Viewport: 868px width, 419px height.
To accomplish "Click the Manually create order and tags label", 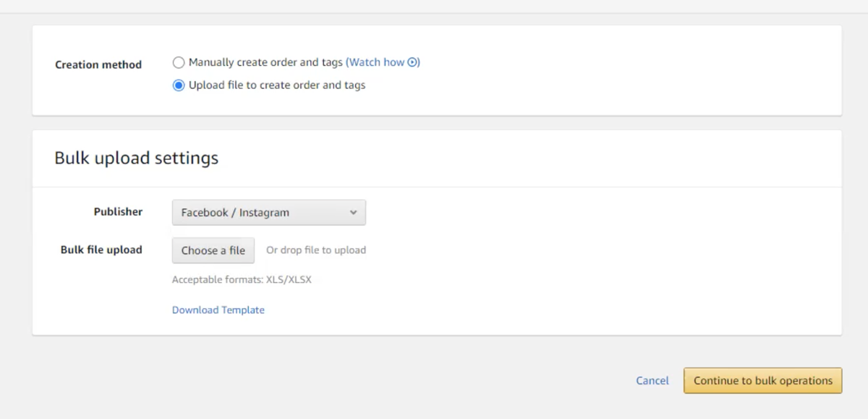I will coord(265,63).
